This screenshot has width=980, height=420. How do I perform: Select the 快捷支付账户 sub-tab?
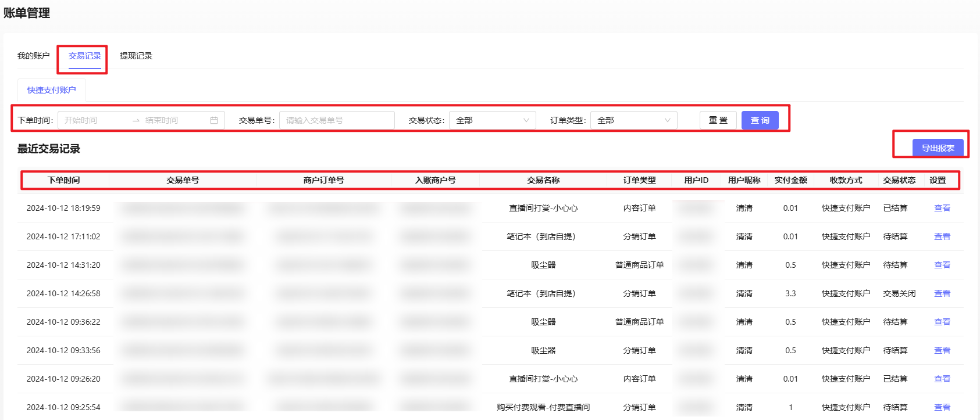(x=52, y=90)
